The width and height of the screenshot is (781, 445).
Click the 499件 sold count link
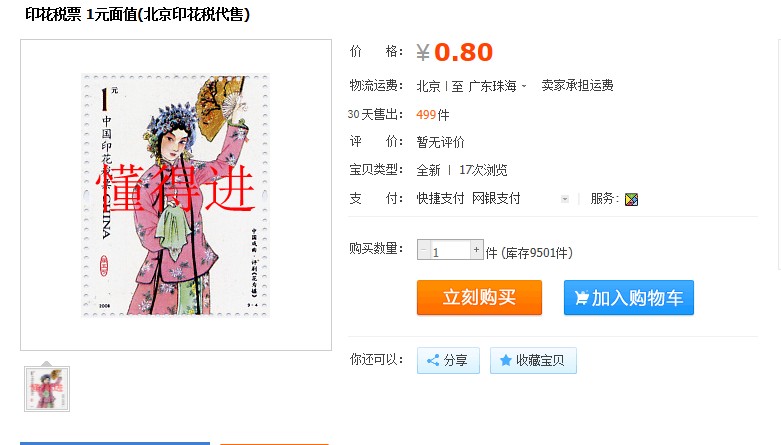coord(432,115)
